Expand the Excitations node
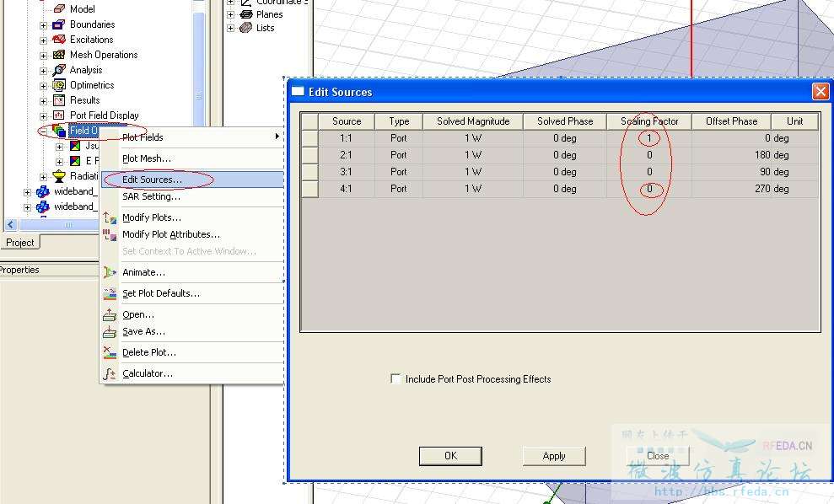Screen dimensions: 834x504 tap(44, 40)
